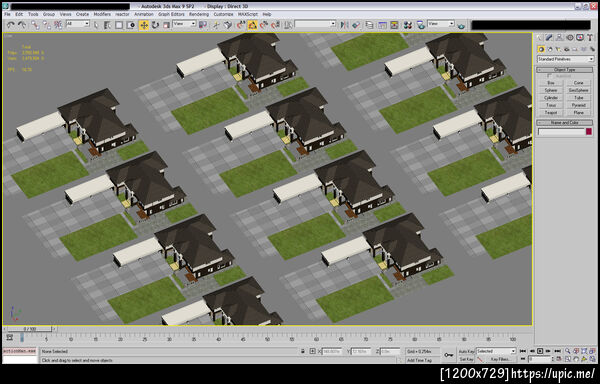Open the reference coordinate system View dropdown
600x384 pixels.
[184, 24]
